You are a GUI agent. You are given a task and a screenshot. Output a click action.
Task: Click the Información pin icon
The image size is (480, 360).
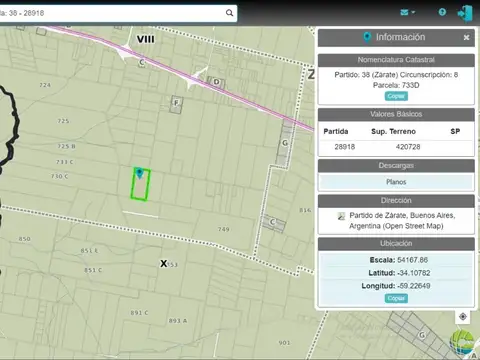367,37
